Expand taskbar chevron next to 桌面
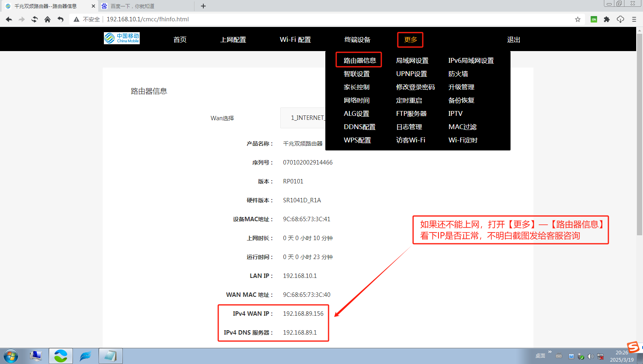The image size is (643, 364). pos(550,352)
